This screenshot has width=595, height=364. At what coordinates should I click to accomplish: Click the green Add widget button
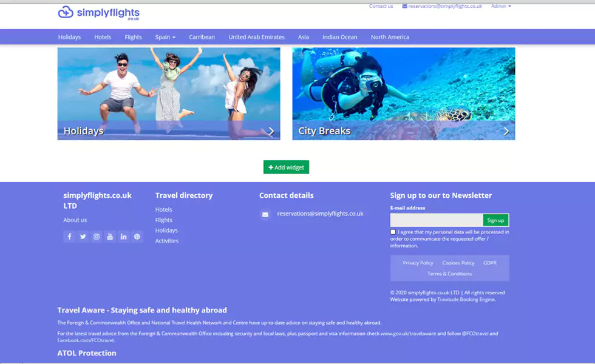[286, 167]
